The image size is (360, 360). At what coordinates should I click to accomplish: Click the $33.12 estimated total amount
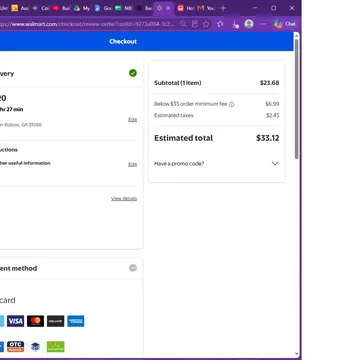(268, 138)
